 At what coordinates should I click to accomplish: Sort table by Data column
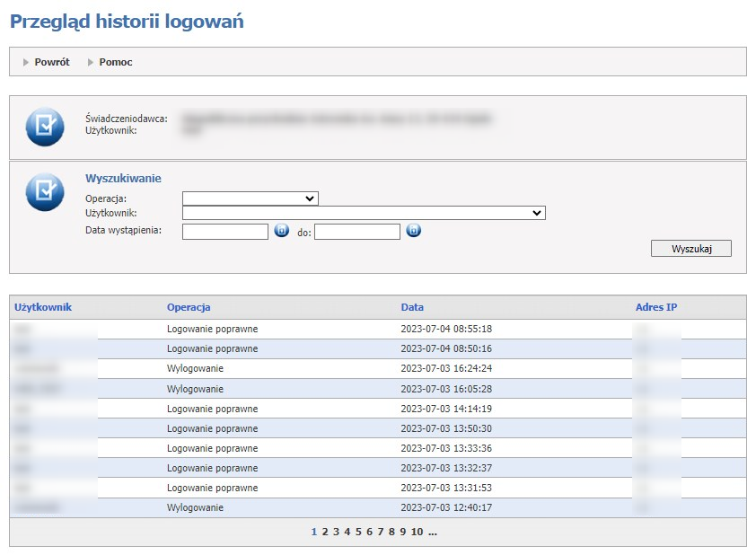point(412,307)
